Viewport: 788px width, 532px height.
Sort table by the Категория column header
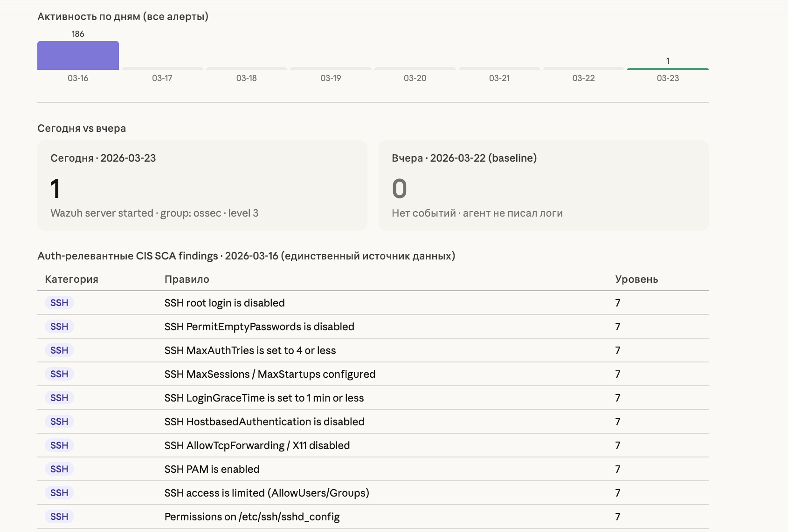[71, 280]
